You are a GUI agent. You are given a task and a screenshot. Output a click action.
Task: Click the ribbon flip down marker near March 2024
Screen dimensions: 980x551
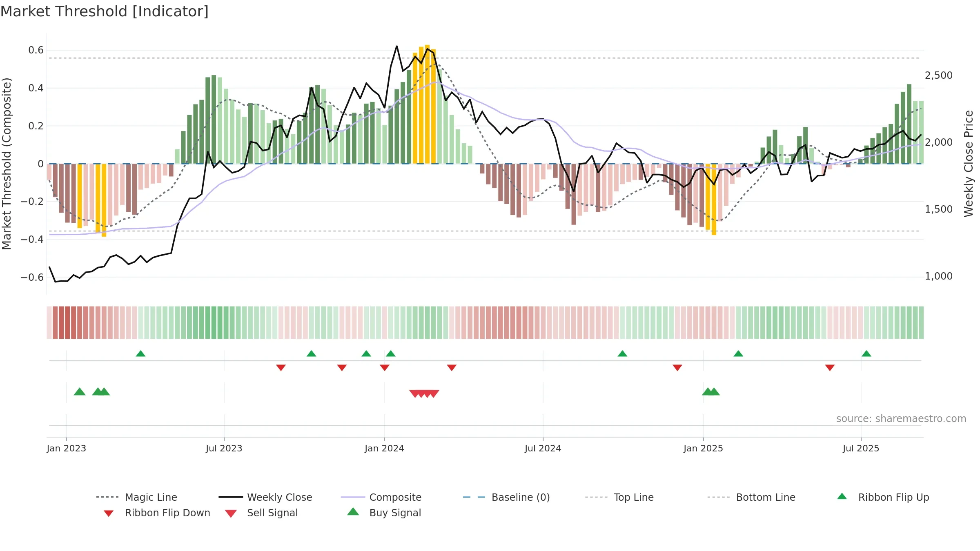click(452, 368)
